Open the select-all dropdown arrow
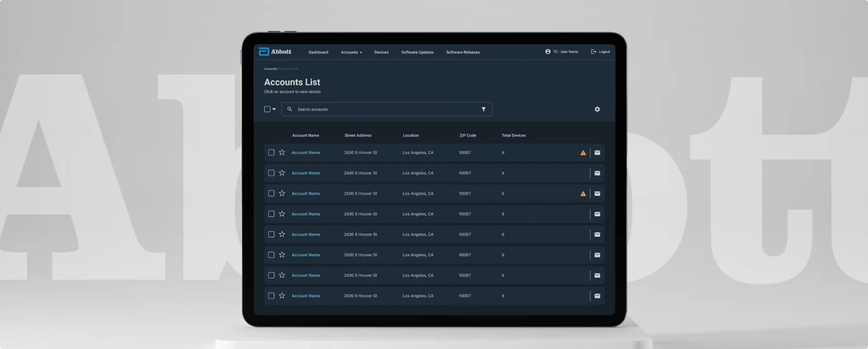The width and height of the screenshot is (868, 349). pyautogui.click(x=274, y=109)
